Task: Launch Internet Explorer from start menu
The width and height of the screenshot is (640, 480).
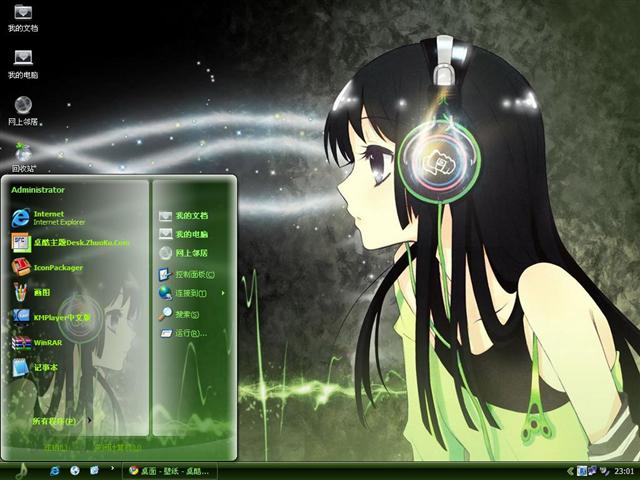Action: (x=20, y=218)
